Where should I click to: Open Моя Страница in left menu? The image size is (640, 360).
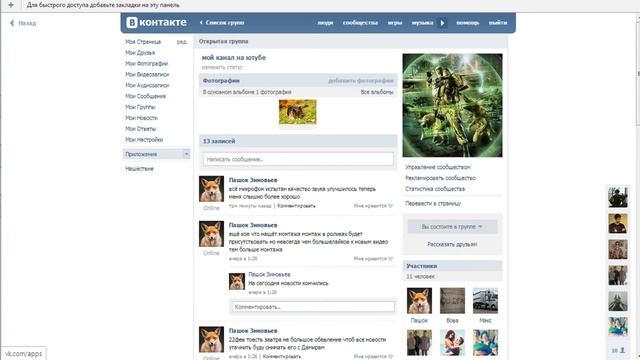(x=143, y=42)
